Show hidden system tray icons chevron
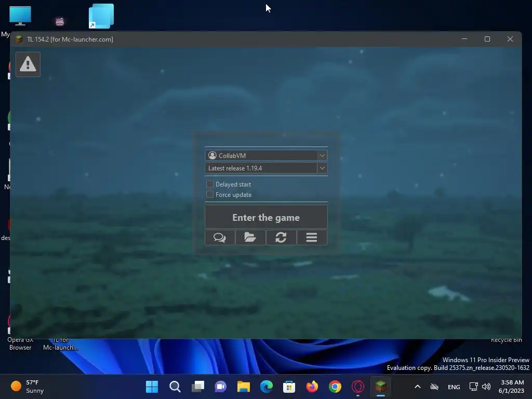This screenshot has height=399, width=532. 418,387
